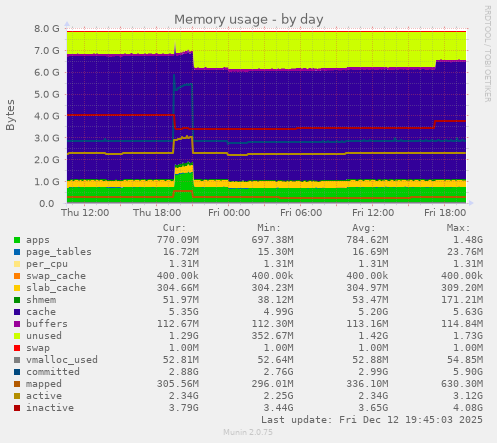Click the blue page_tables legend swatch
This screenshot has height=443, width=497.
17,252
